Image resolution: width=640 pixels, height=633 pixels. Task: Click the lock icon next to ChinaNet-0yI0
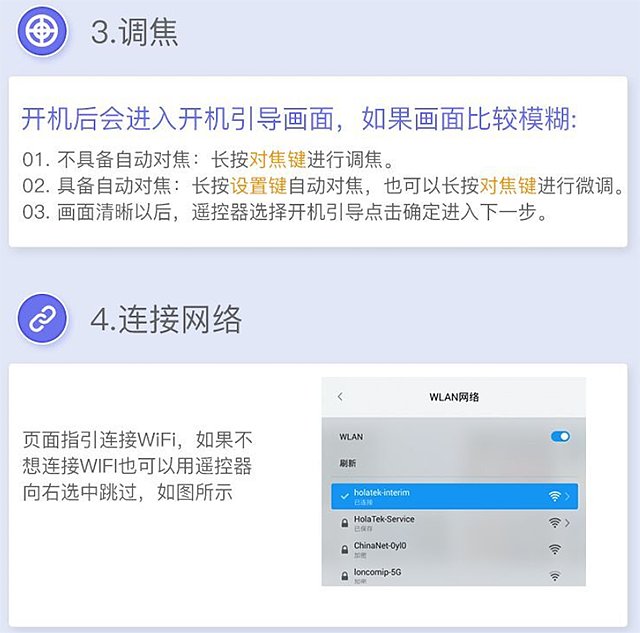(x=344, y=550)
